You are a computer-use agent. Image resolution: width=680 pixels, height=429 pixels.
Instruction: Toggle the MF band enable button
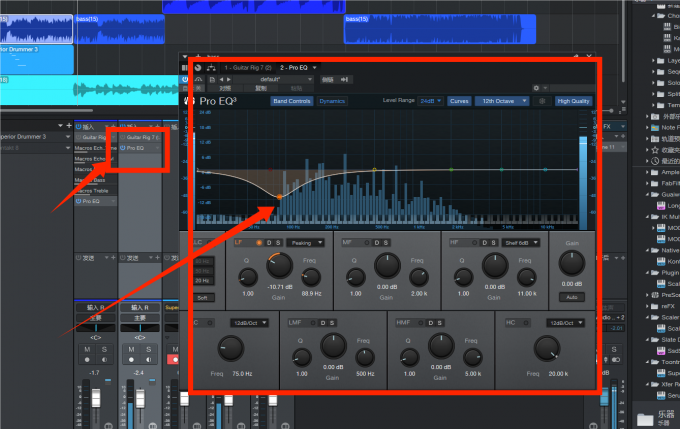click(x=367, y=242)
